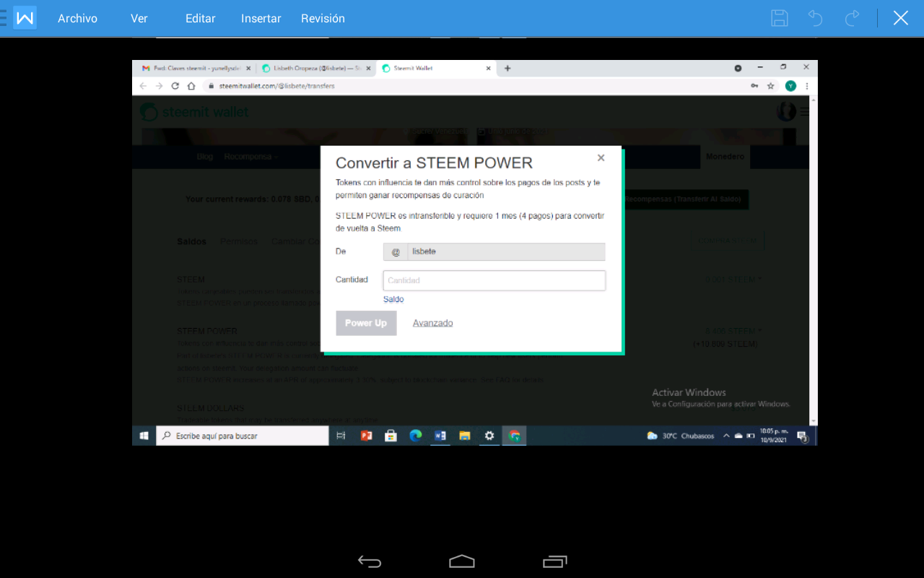Select the Saldos sub-tab

tap(191, 241)
